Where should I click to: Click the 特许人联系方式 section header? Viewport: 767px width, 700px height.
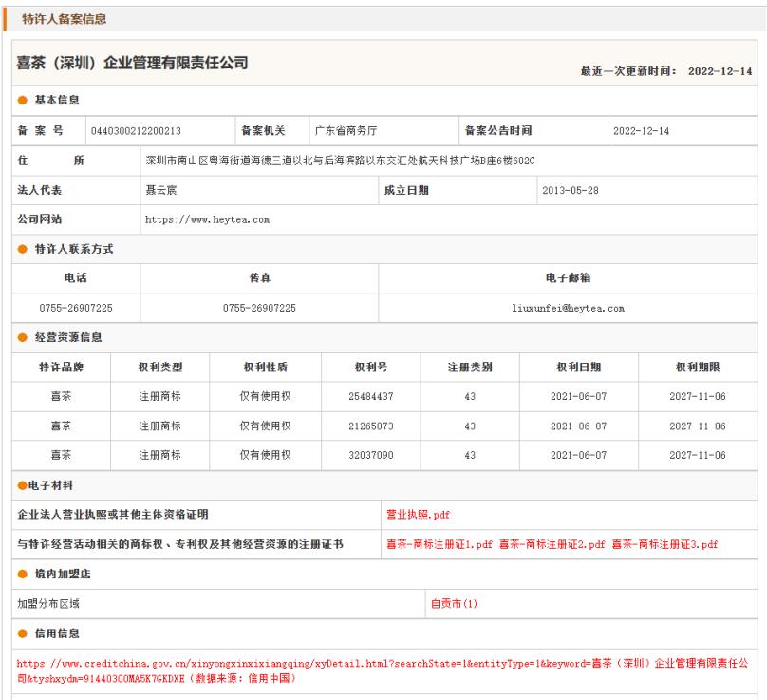click(74, 249)
